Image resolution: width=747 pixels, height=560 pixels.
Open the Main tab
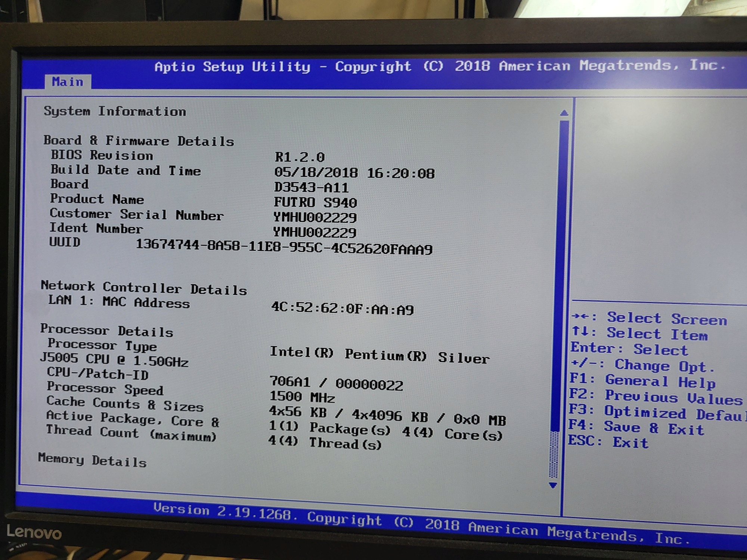click(68, 82)
